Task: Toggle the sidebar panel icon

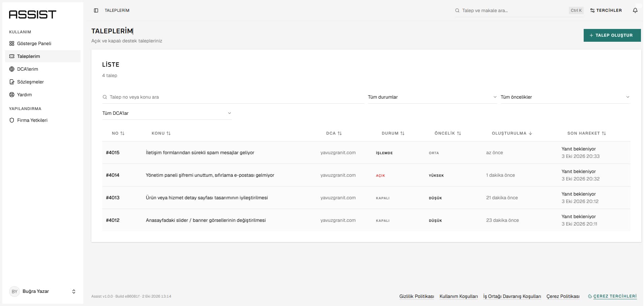Action: pyautogui.click(x=96, y=10)
